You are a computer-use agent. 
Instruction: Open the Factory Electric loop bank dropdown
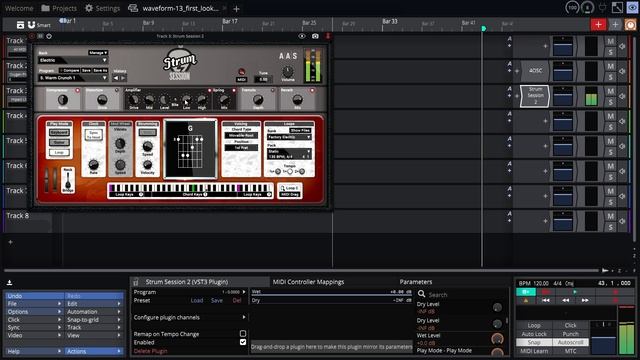289,137
